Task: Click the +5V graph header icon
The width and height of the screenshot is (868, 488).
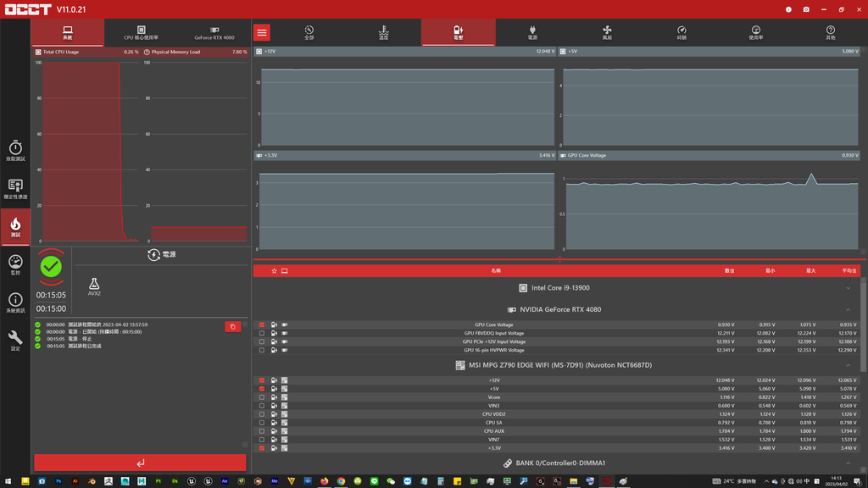Action: pyautogui.click(x=563, y=52)
